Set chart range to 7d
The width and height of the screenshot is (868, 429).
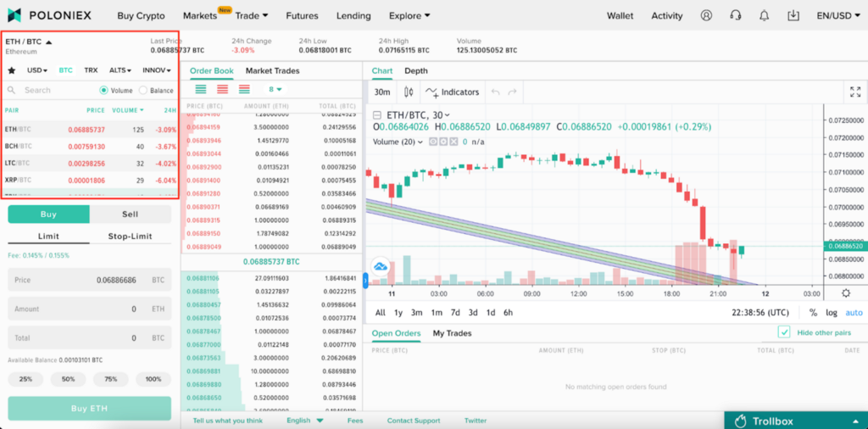[455, 312]
